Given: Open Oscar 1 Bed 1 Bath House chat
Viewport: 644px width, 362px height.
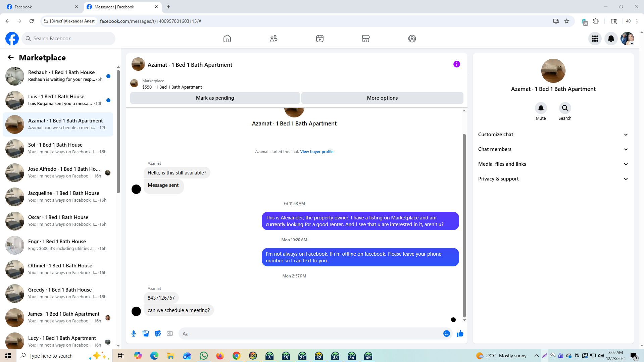Looking at the screenshot, I should tap(58, 221).
